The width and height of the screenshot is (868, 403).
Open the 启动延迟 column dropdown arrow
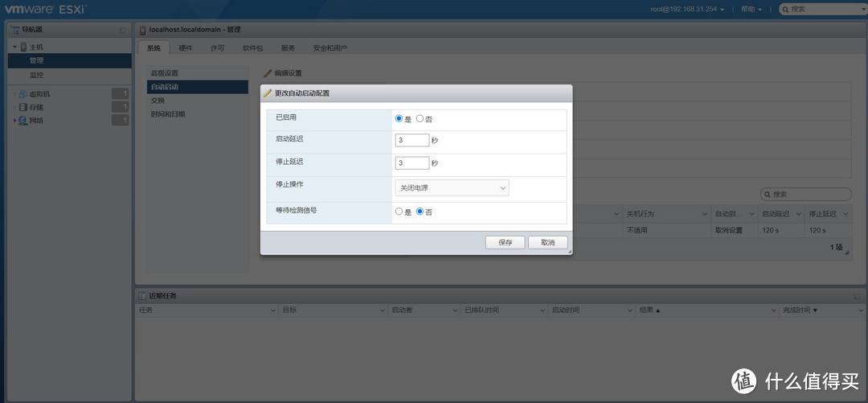[799, 214]
